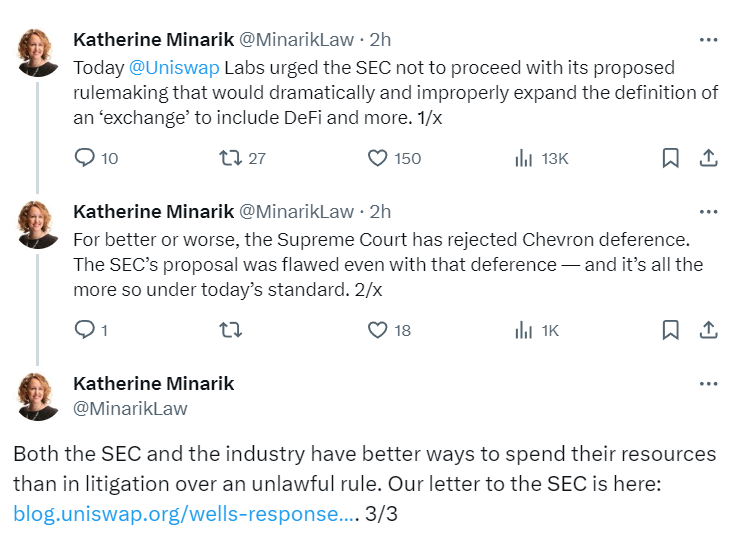Share the first tweet in the thread
This screenshot has width=740, height=539.
(707, 158)
